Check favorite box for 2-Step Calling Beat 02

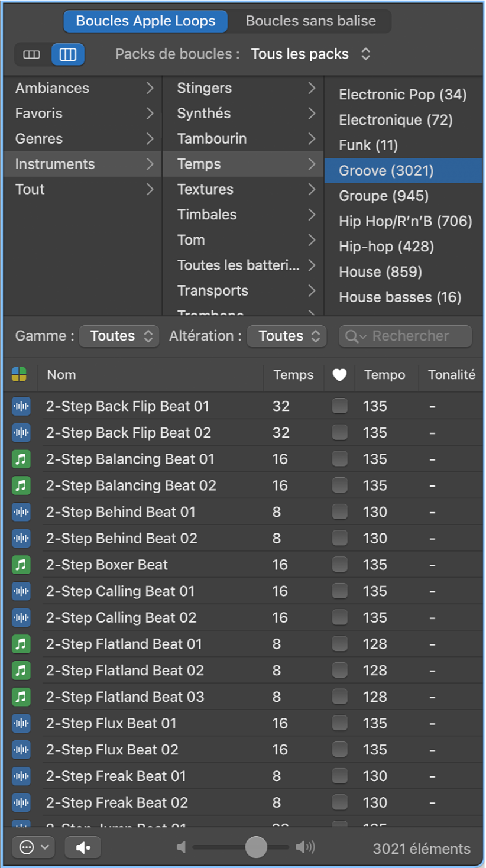[x=339, y=617]
